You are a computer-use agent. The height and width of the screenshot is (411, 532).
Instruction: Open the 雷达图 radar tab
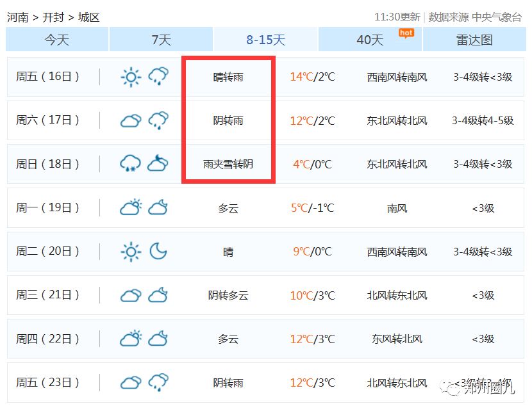click(474, 40)
